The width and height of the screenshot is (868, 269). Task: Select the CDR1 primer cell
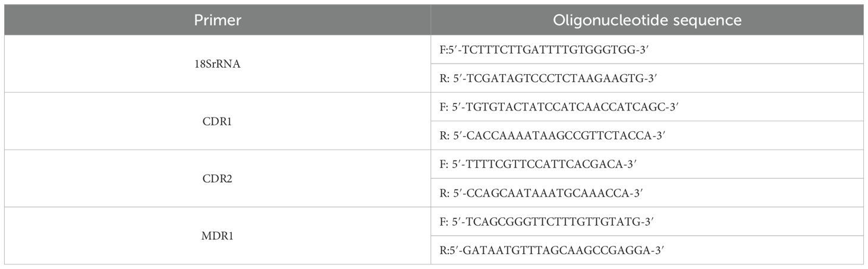point(218,121)
